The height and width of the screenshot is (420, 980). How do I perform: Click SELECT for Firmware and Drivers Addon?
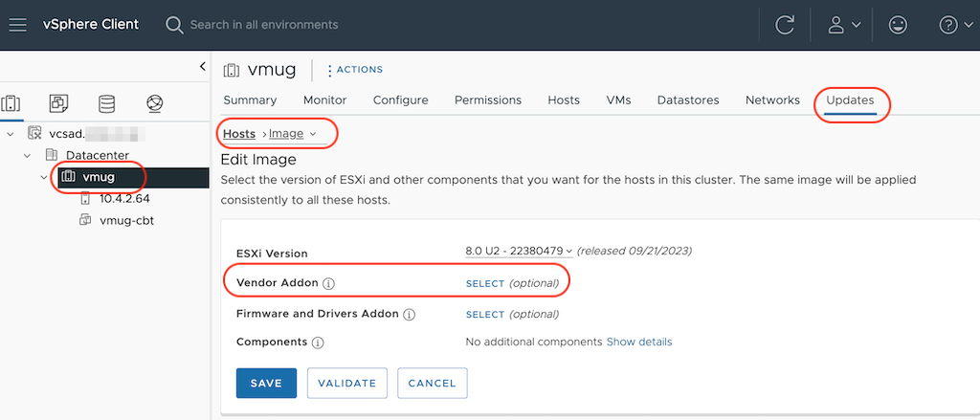pyautogui.click(x=485, y=315)
